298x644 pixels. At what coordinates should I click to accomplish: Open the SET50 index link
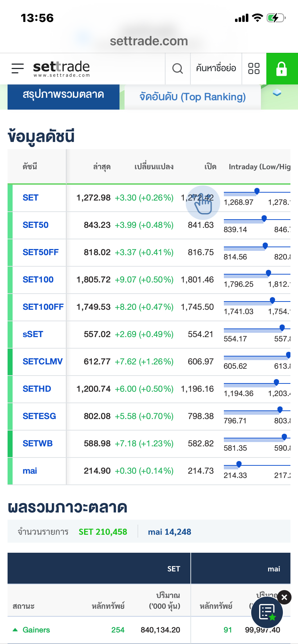36,225
